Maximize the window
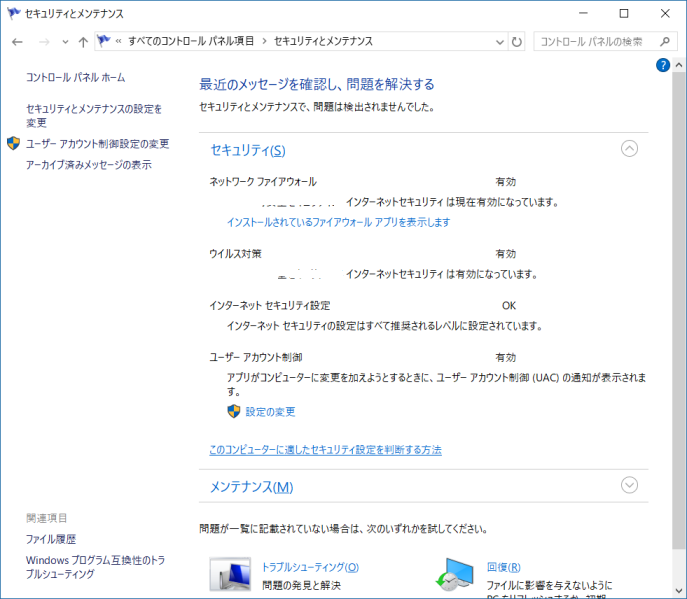 (x=624, y=14)
